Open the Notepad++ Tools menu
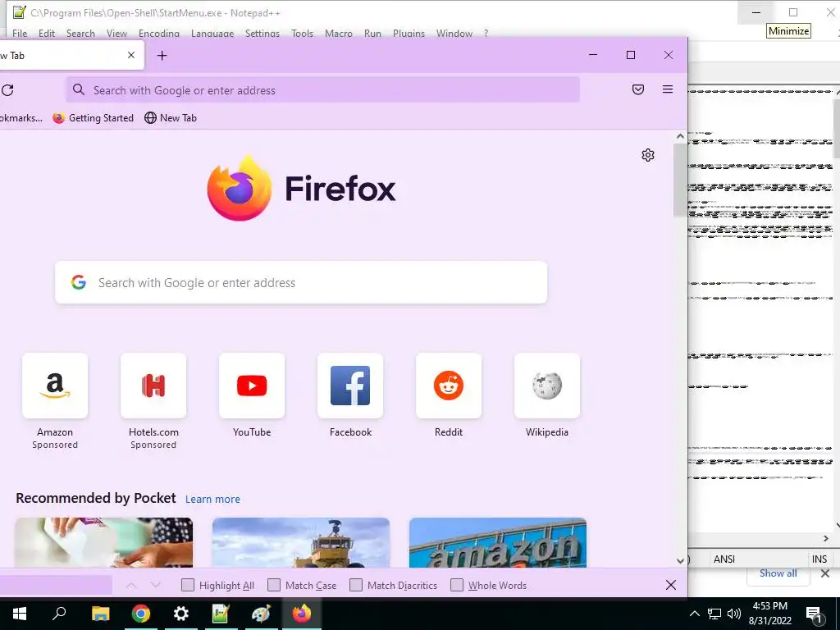The image size is (840, 630). [302, 33]
